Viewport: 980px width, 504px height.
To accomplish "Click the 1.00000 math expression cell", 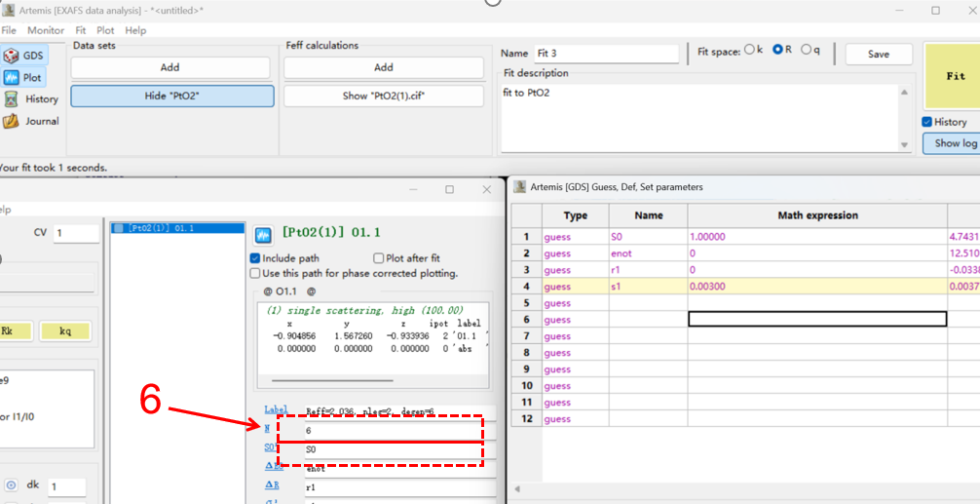I will pos(817,237).
